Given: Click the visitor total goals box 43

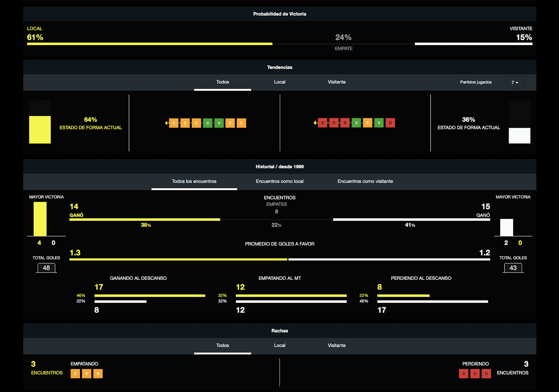Looking at the screenshot, I should (x=513, y=268).
